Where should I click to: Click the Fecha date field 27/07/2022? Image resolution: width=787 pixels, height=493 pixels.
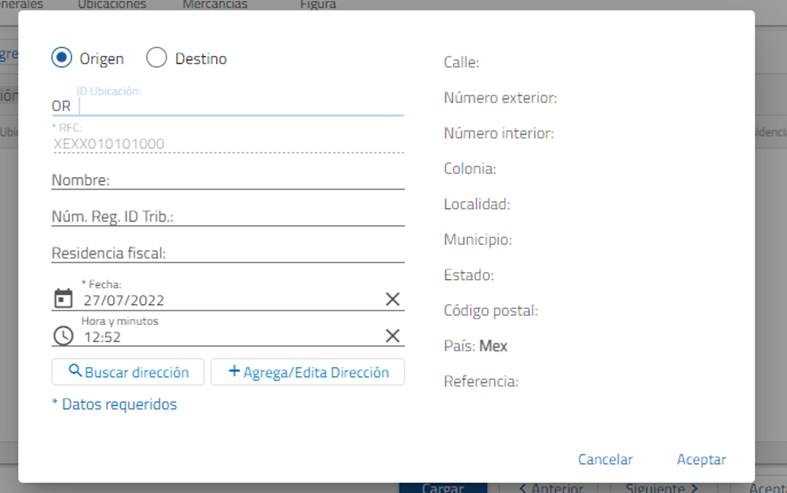tap(228, 300)
